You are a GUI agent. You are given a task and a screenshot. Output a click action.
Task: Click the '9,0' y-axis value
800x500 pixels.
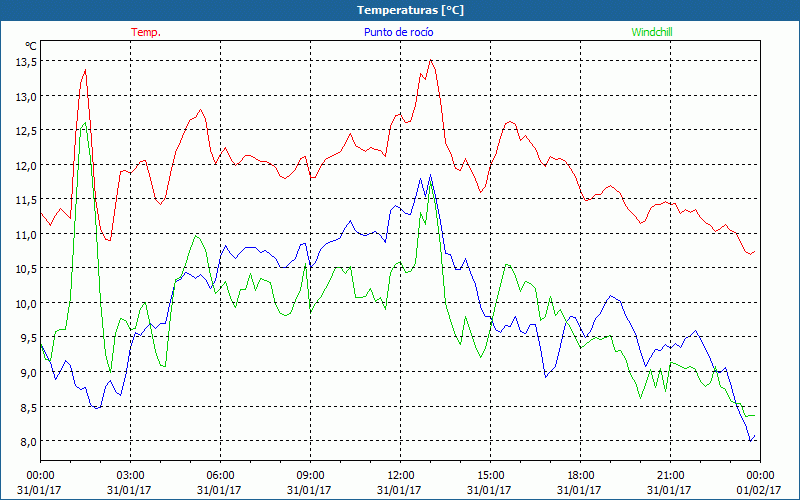28,372
